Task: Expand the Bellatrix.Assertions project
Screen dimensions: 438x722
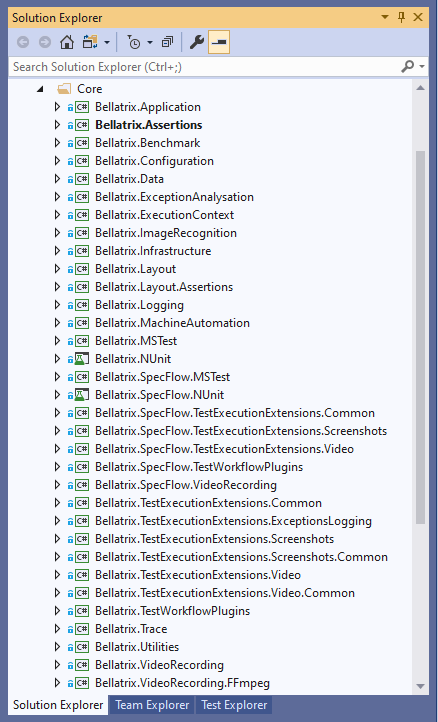Action: tap(57, 125)
